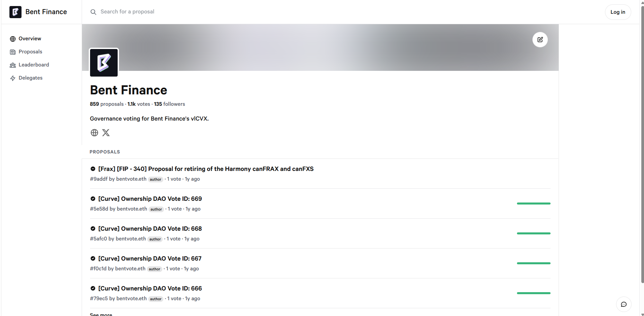Open the chat support bubble icon
Image resolution: width=644 pixels, height=316 pixels.
point(624,305)
